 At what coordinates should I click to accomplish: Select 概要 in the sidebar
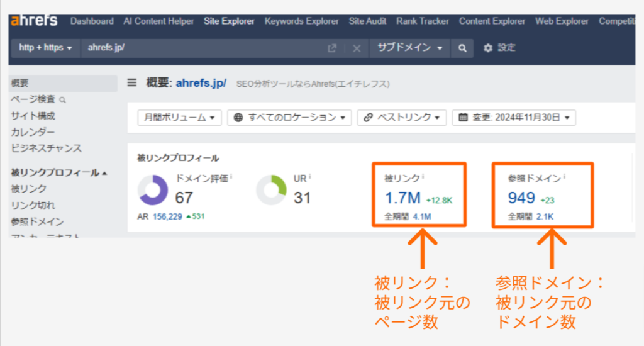coord(63,84)
